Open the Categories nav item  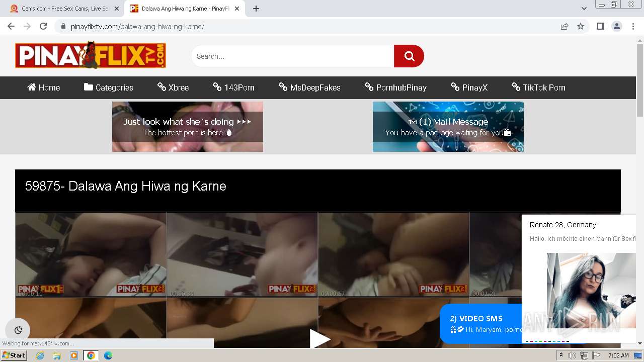point(109,87)
